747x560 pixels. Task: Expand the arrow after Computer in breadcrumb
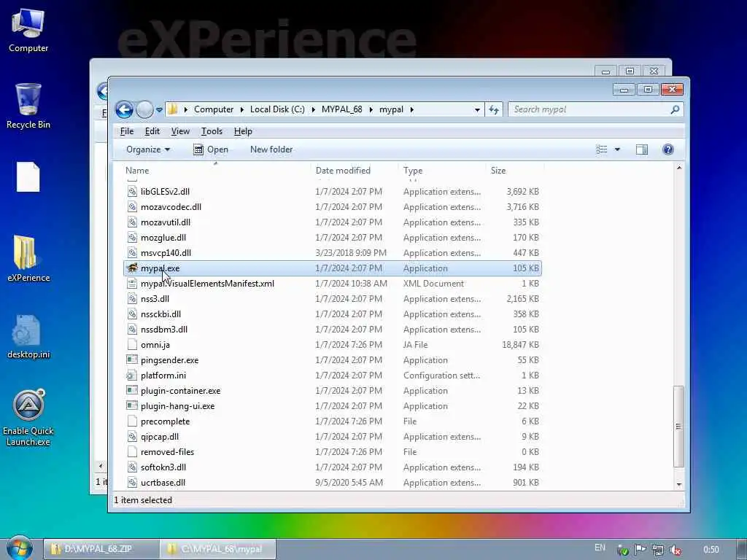click(241, 110)
